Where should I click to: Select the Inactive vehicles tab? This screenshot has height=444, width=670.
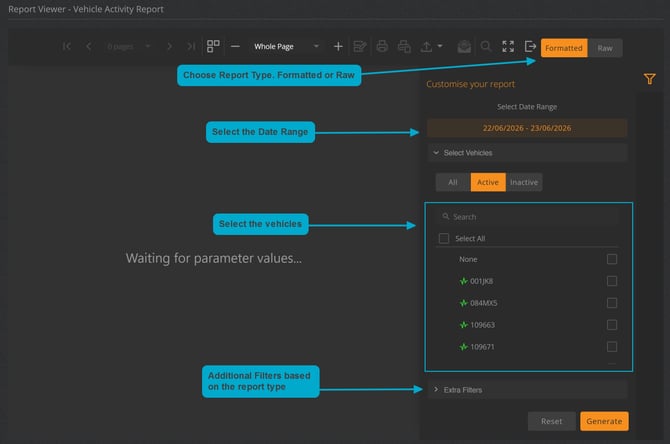[524, 182]
